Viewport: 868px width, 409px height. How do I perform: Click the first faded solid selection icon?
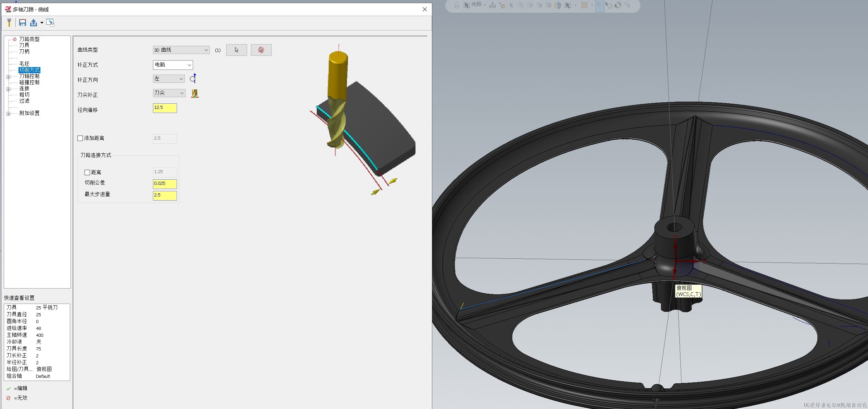click(521, 5)
